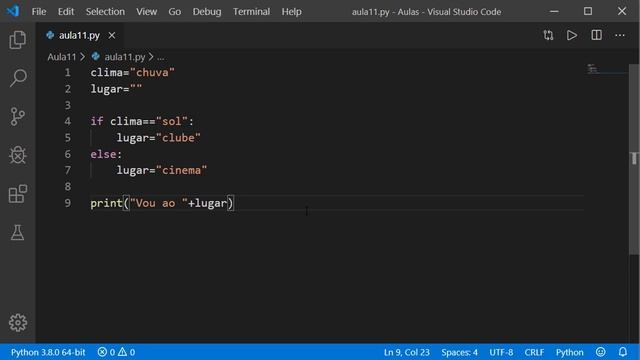Open notifications bell icon
This screenshot has width=640, height=360.
[622, 352]
